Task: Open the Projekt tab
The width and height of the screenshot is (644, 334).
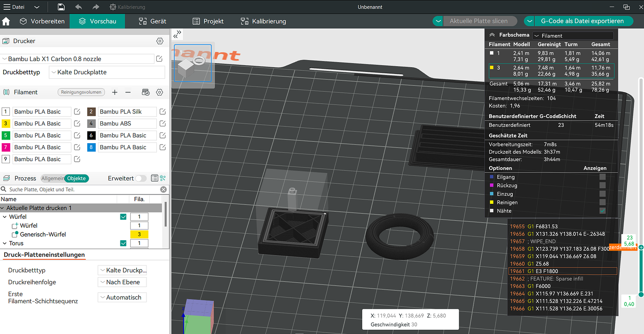Action: coord(208,21)
